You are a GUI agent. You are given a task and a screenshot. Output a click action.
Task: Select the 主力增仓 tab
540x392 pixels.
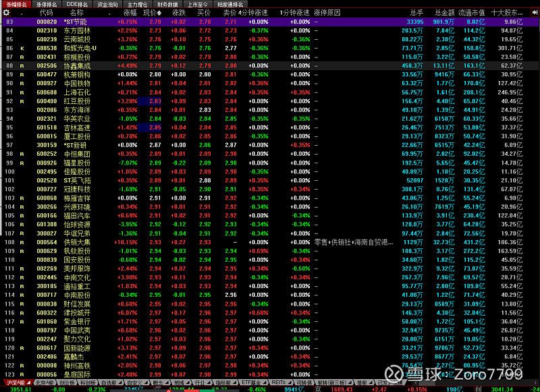[x=138, y=5]
